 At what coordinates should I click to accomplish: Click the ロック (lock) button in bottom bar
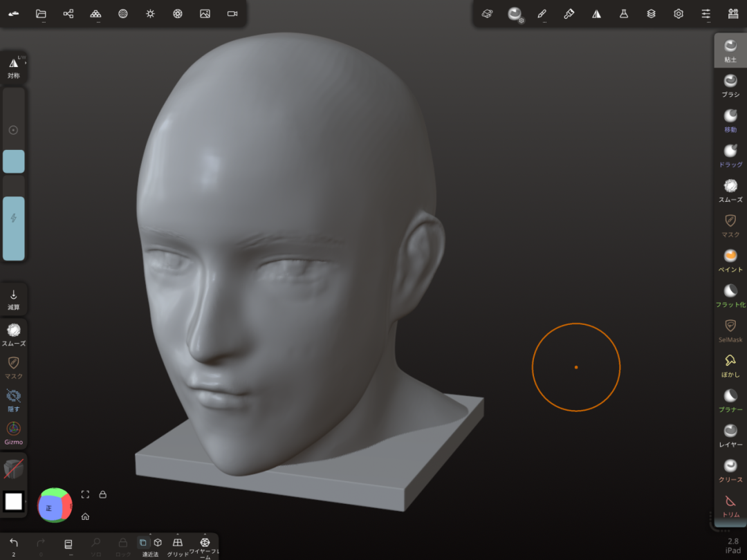[123, 545]
